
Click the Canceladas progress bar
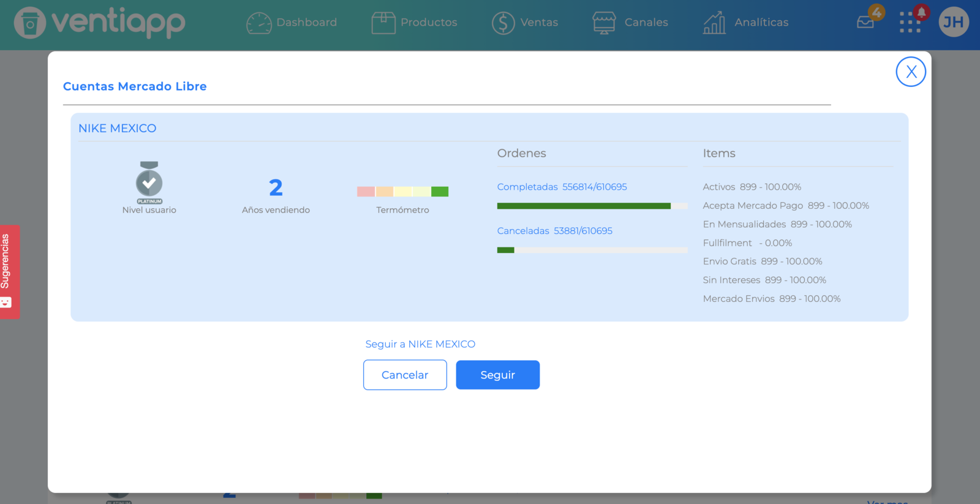(x=592, y=250)
